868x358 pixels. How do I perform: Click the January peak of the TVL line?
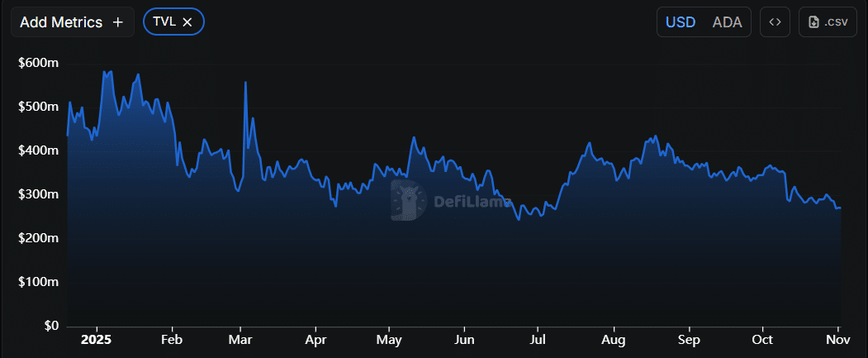point(104,72)
